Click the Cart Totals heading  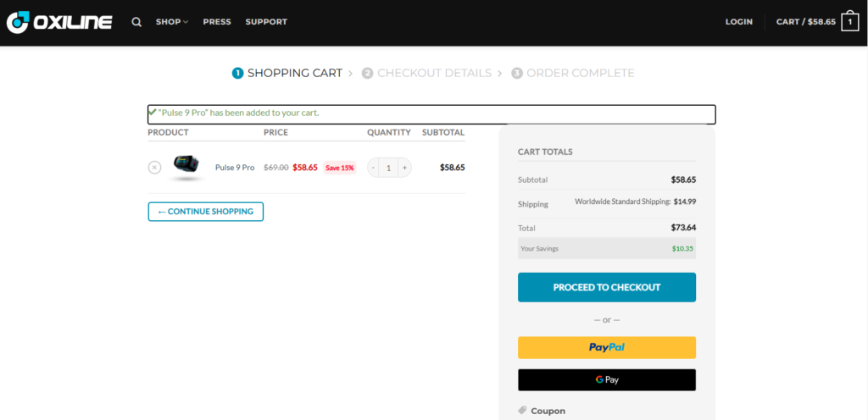[x=545, y=152]
